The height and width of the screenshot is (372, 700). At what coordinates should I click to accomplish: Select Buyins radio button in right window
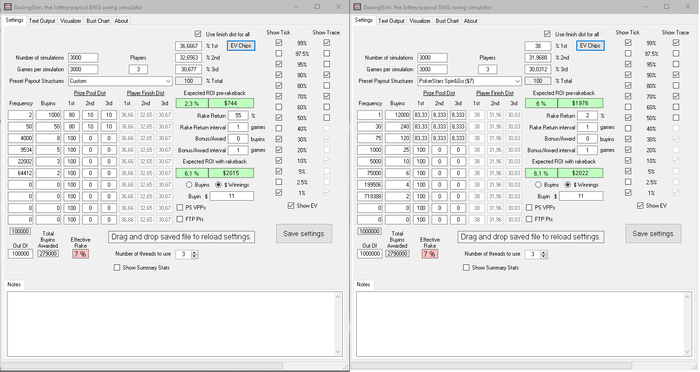pos(538,185)
